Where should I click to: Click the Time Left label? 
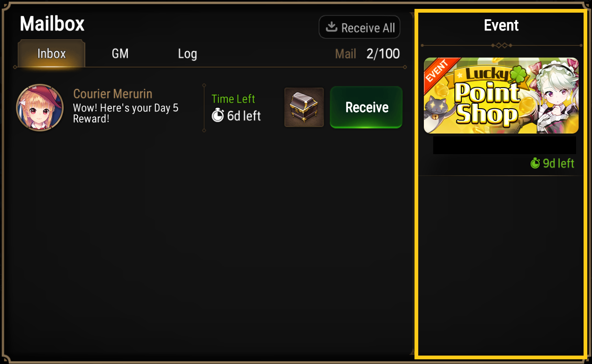coord(233,99)
